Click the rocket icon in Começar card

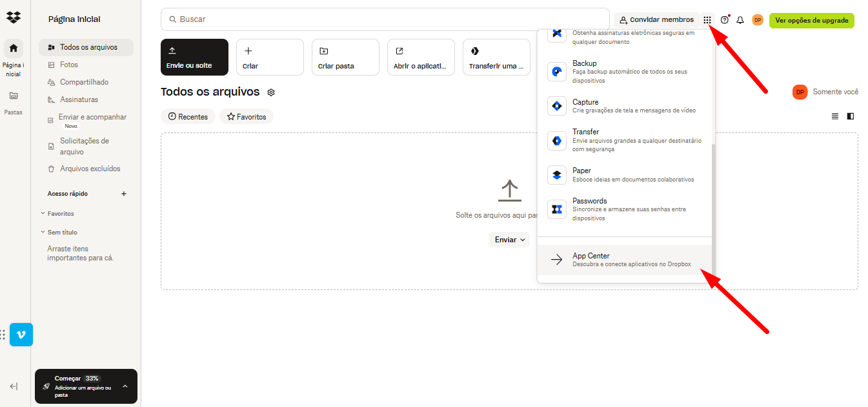(x=46, y=386)
